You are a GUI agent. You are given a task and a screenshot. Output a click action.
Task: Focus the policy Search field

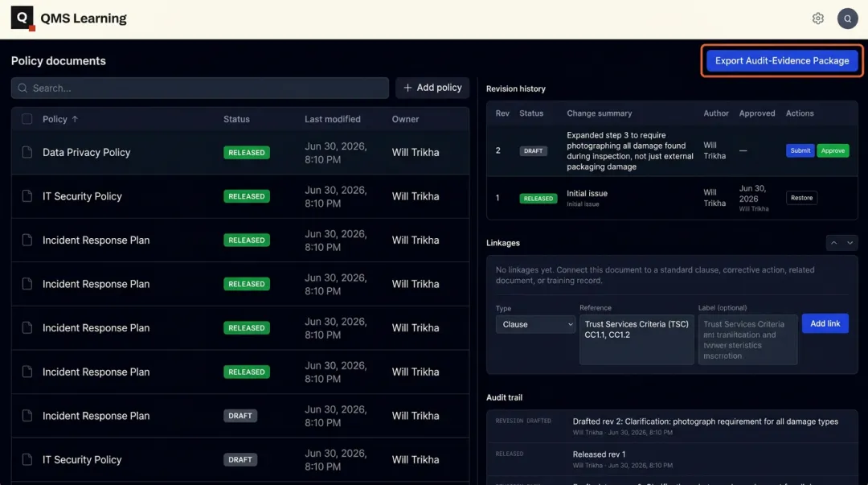(200, 88)
